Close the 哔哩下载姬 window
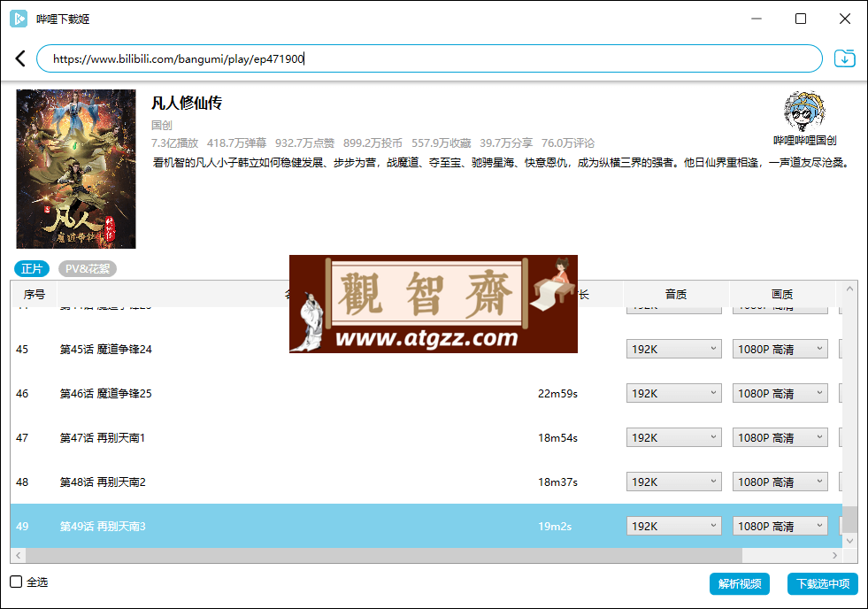The height and width of the screenshot is (609, 868). 845,19
